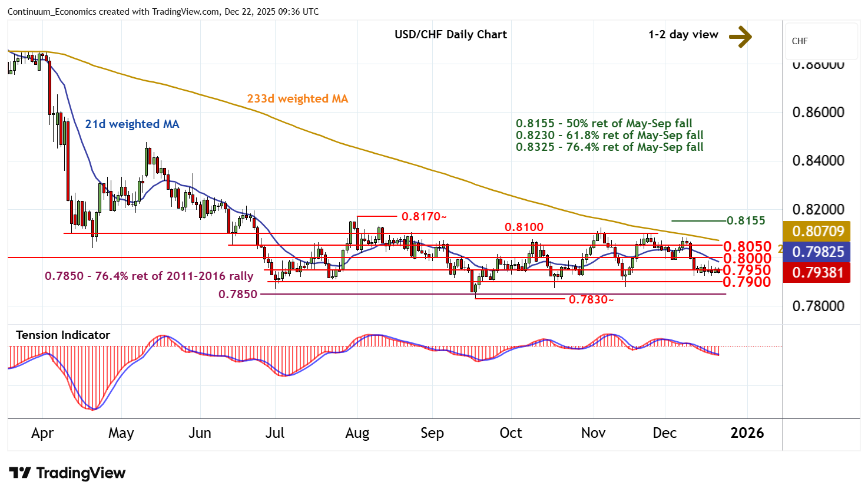Click the 0.8170~ resistance annotation

tap(424, 217)
